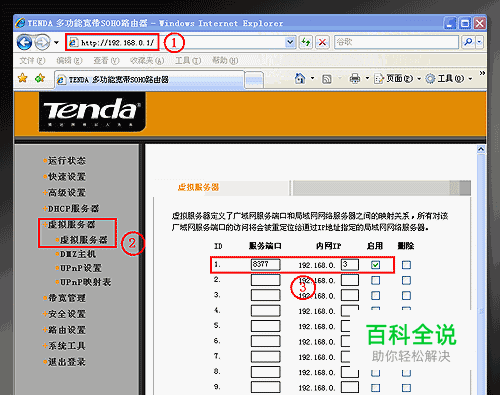500x395 pixels.
Task: Open 带宽管理 in the sidebar
Action: [x=67, y=298]
